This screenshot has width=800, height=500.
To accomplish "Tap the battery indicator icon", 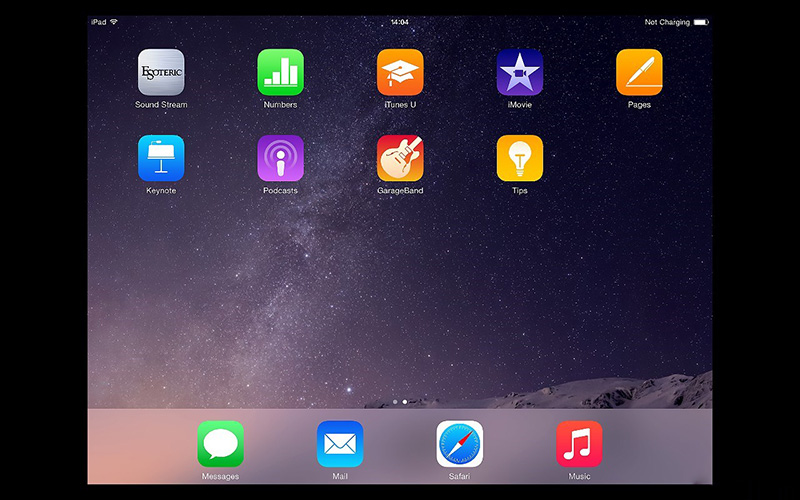I will (701, 22).
